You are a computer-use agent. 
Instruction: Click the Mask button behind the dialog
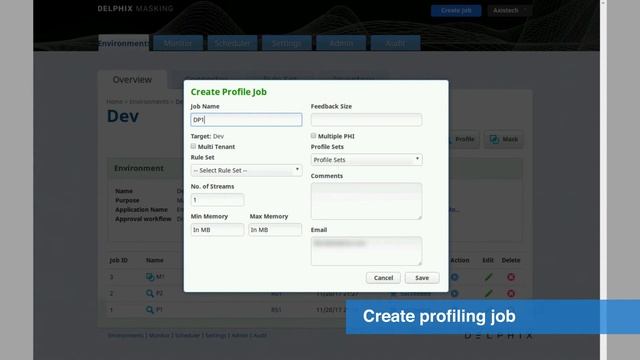(x=504, y=139)
